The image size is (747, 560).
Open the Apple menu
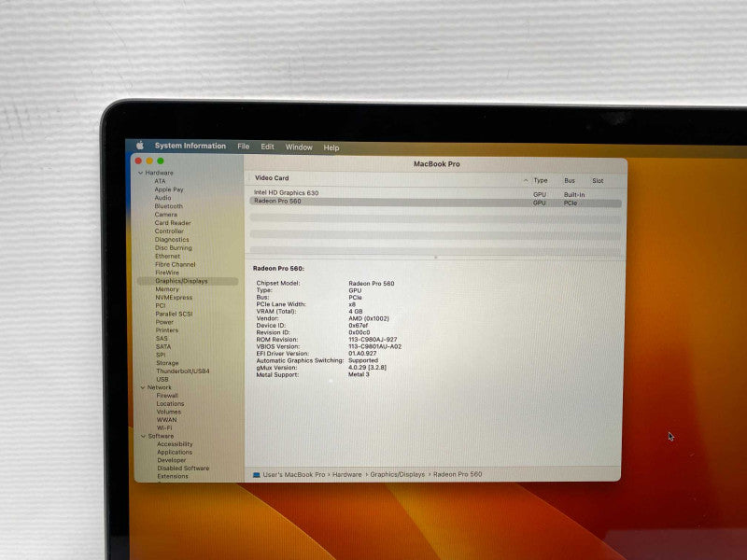(140, 146)
